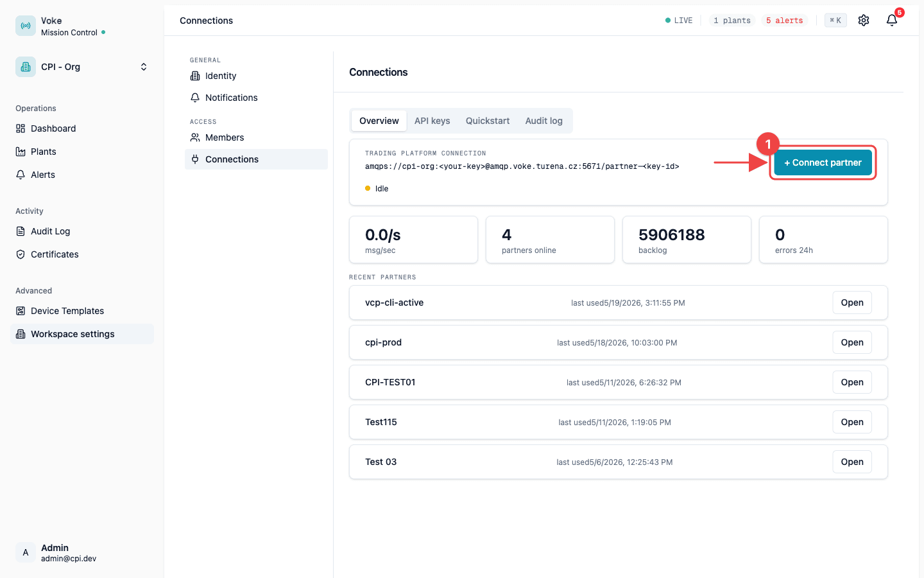Click the 5 alerts pill
Viewport: 924px width, 578px height.
784,21
